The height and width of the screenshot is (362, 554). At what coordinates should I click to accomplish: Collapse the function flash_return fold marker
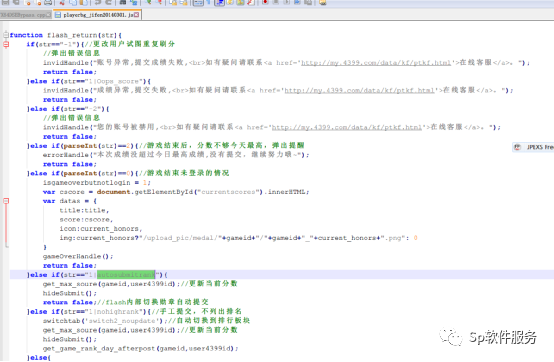click(x=6, y=35)
